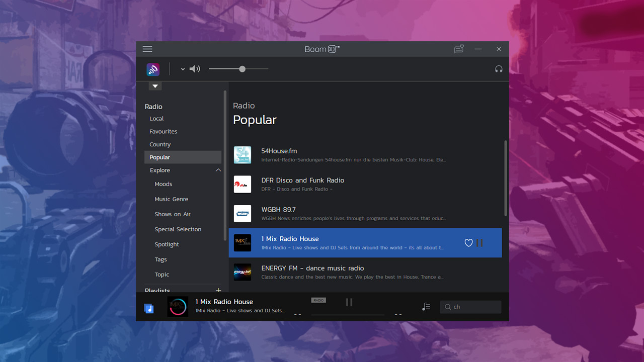Image resolution: width=644 pixels, height=362 pixels.
Task: Open the audio output dropdown next to the logo
Action: click(183, 69)
